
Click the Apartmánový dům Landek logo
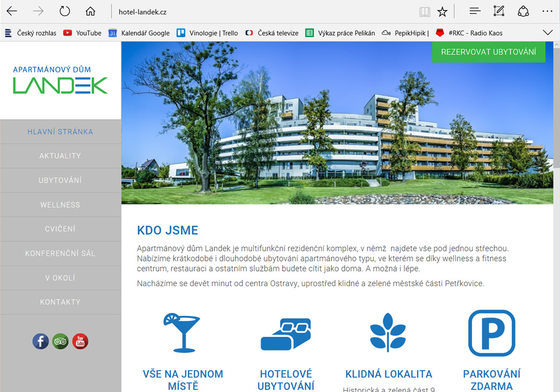pos(60,80)
